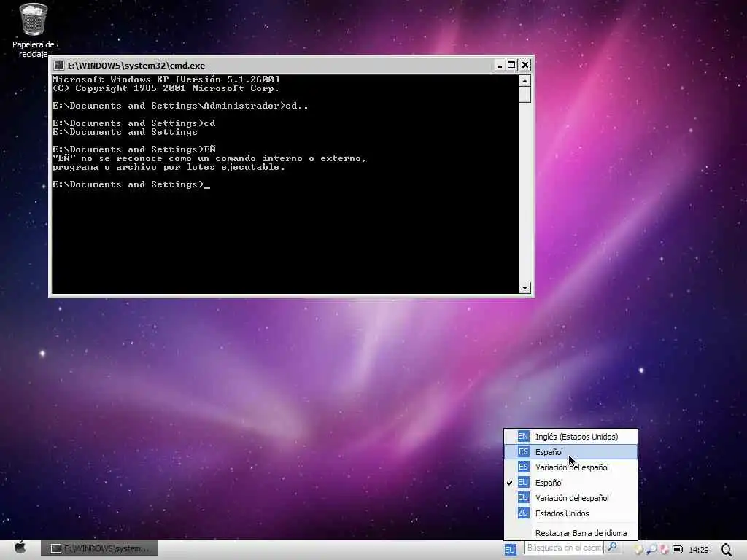Select the checked EU Español entry
This screenshot has width=747, height=560.
[x=570, y=483]
